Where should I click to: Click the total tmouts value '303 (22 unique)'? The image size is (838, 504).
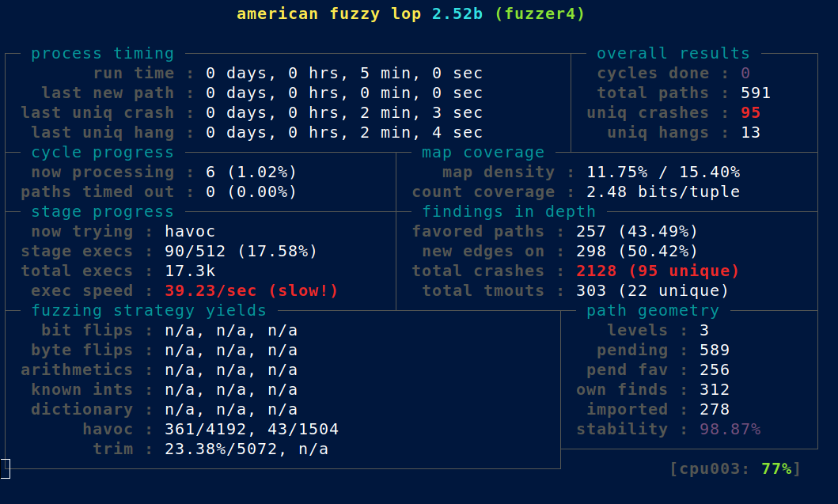pos(653,290)
